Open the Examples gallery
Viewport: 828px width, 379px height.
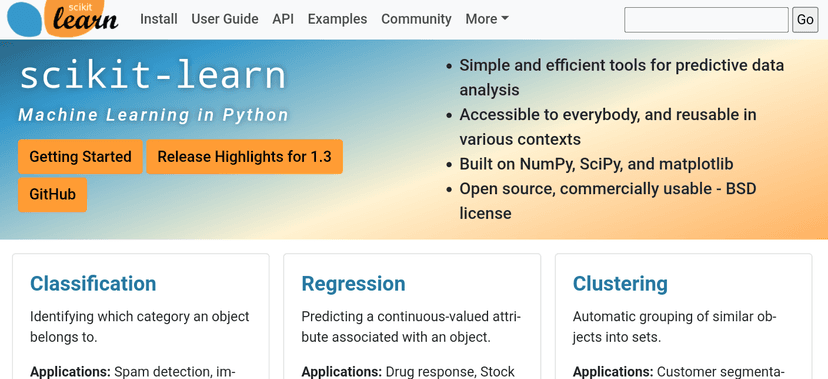pyautogui.click(x=337, y=19)
